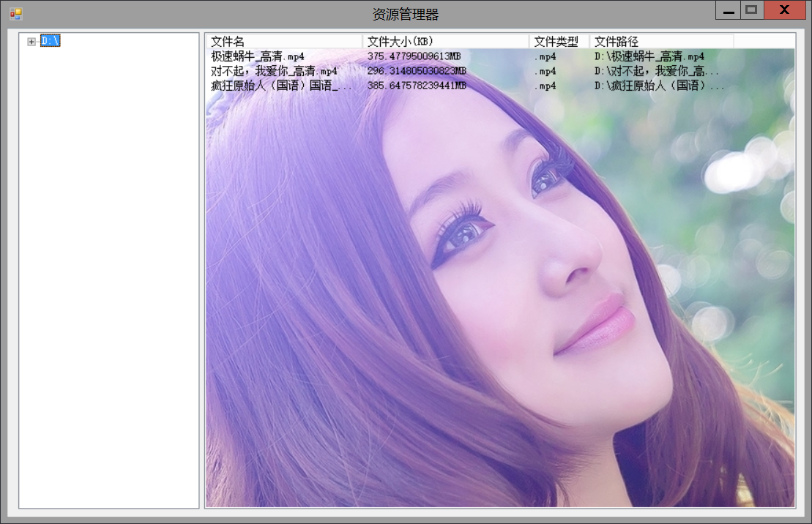Select the D:\ drive in tree
The width and height of the screenshot is (812, 524).
[51, 41]
